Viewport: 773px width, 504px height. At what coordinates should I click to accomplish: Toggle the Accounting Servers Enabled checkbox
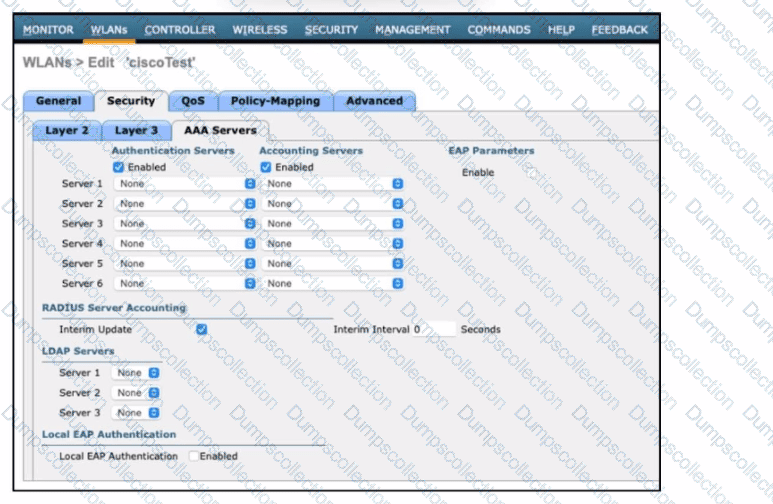[x=266, y=167]
